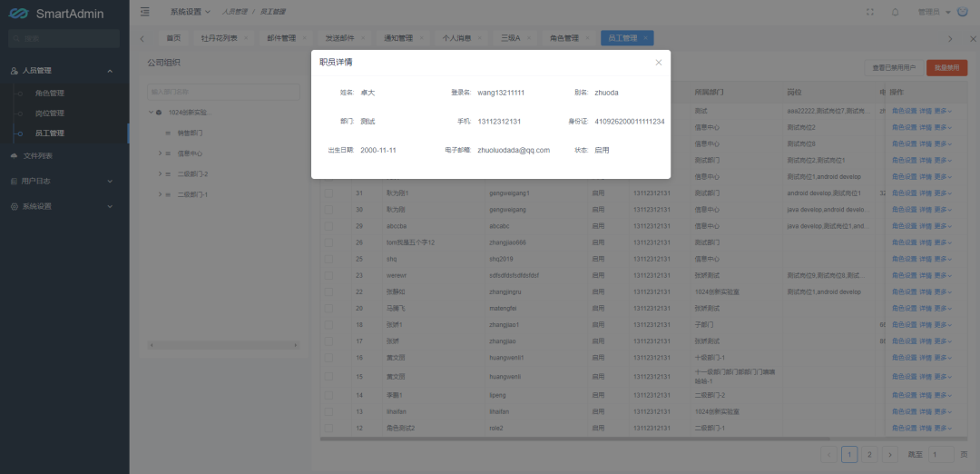Close the 发送邮件 tab via its X

362,38
